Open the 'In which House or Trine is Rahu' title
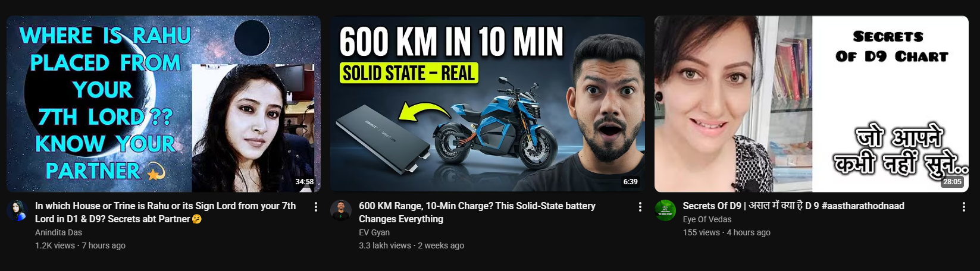Screen dimensions: 980x271 (165, 212)
